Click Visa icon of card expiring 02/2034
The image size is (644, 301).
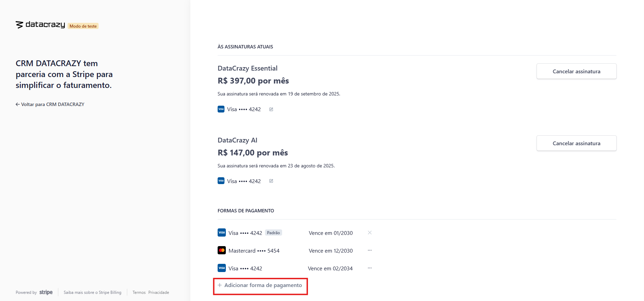tap(222, 268)
